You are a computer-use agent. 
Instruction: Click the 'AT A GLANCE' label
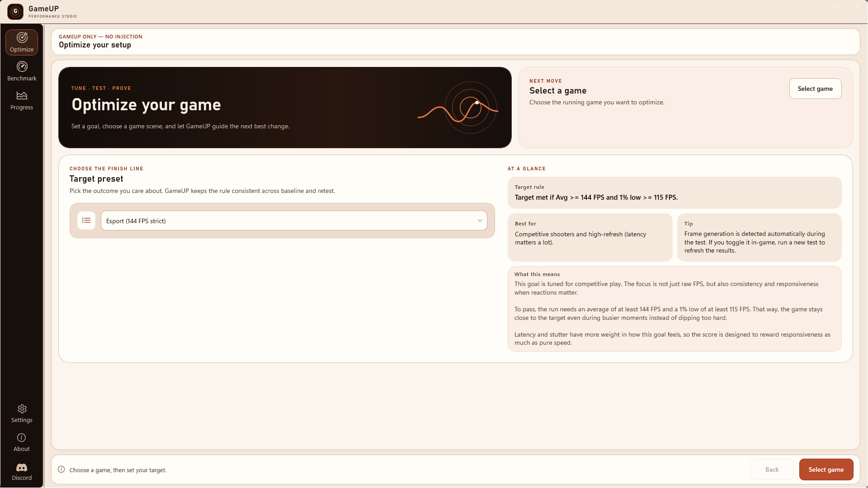527,169
